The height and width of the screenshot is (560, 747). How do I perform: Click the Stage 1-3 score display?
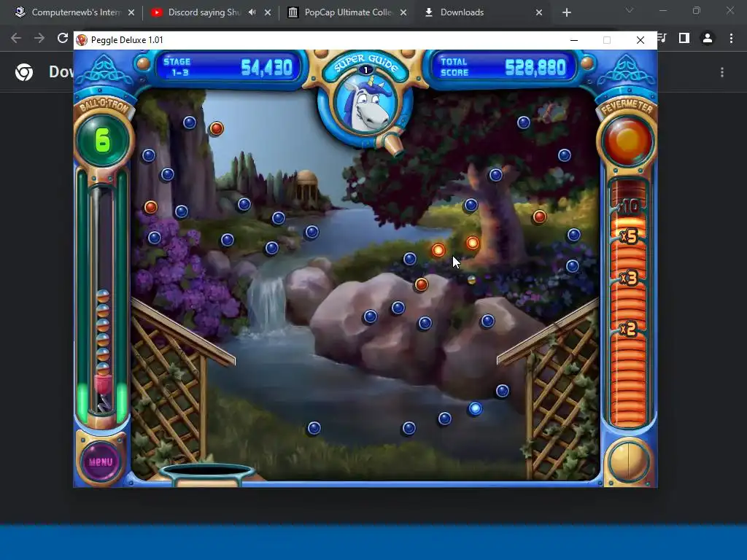(x=228, y=66)
